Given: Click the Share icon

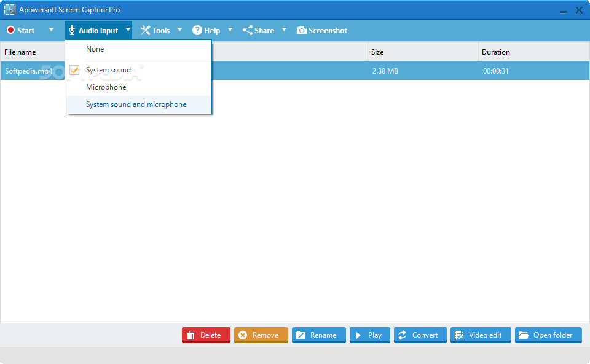Looking at the screenshot, I should (248, 31).
